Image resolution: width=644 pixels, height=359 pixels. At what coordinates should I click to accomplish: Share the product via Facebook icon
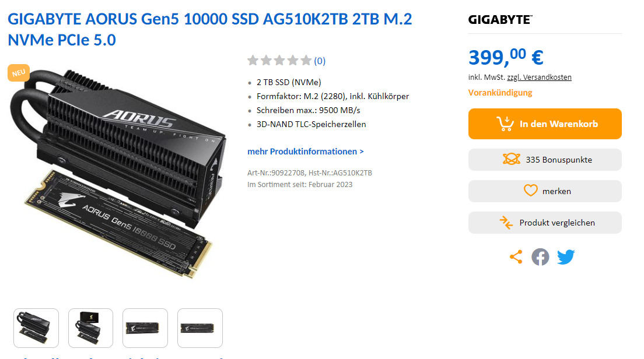click(540, 257)
